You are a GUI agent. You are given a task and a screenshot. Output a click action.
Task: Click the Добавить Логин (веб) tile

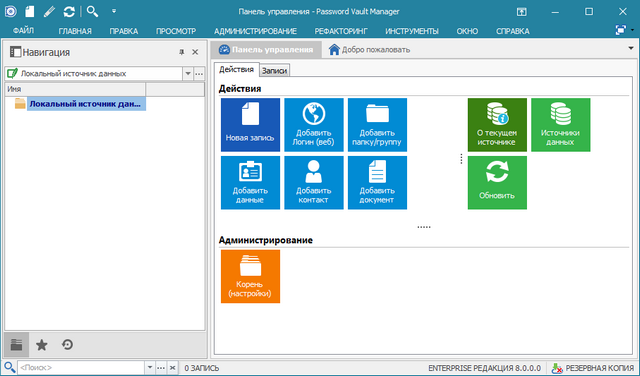[x=313, y=125]
